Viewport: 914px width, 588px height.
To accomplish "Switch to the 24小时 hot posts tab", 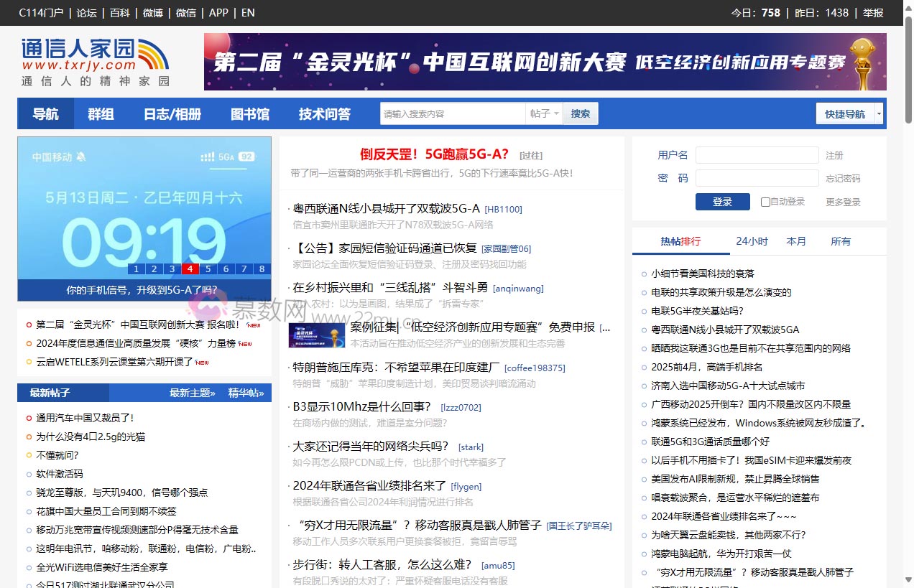I will 752,241.
